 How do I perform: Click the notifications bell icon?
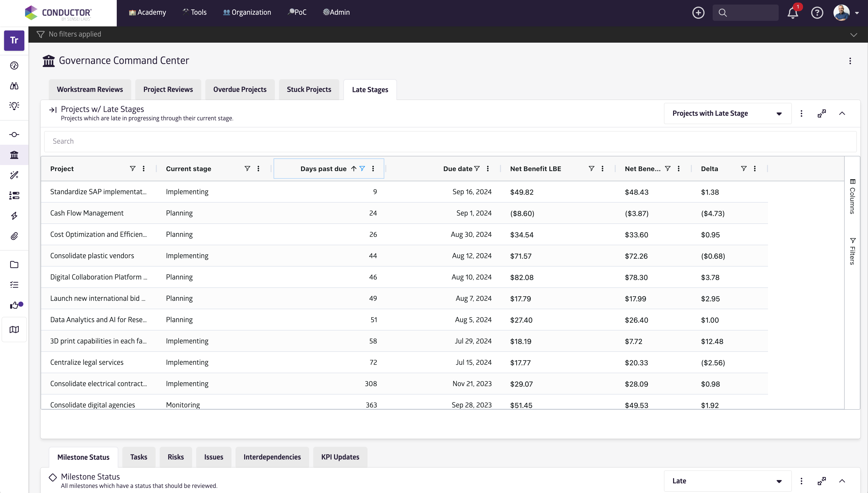coord(793,13)
